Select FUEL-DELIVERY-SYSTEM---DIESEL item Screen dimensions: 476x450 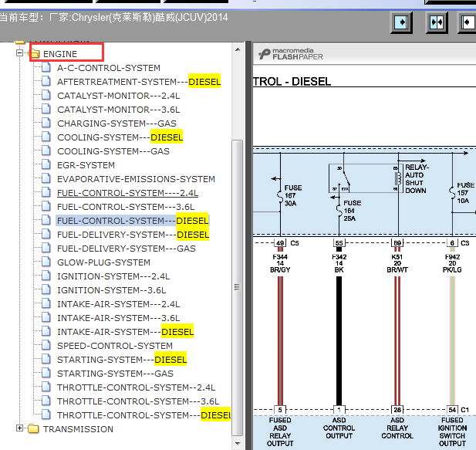[133, 235]
